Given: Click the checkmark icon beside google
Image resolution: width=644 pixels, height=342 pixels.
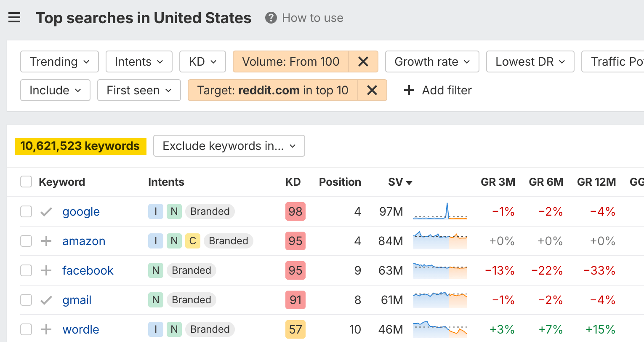Looking at the screenshot, I should point(46,211).
